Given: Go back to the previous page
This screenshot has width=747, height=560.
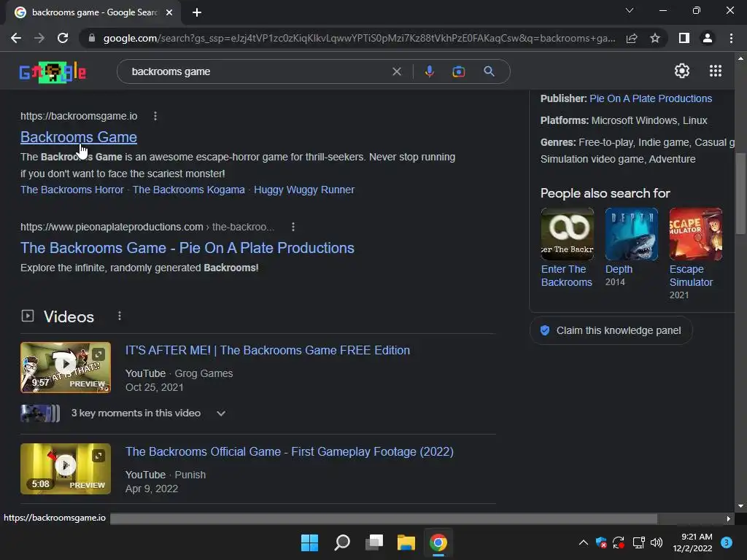Looking at the screenshot, I should coord(16,38).
